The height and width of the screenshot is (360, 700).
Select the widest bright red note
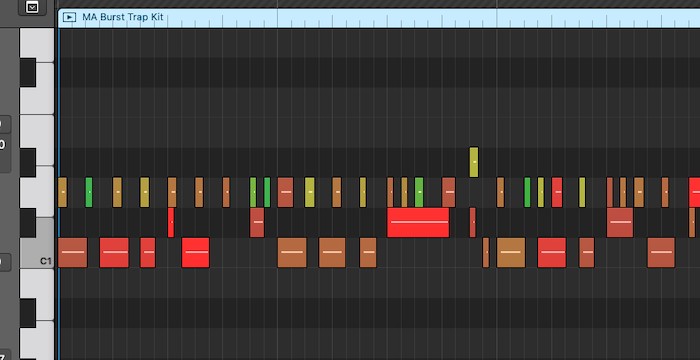click(418, 222)
